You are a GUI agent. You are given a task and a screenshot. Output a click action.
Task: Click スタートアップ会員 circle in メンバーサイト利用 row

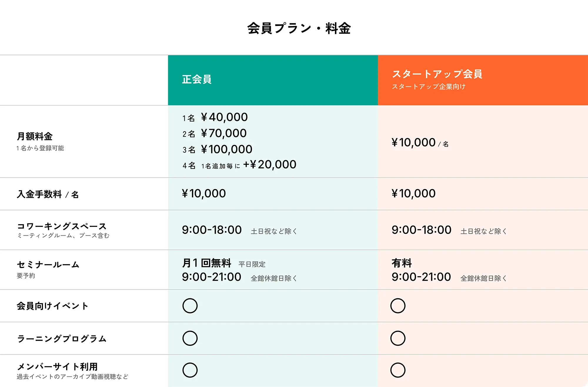[398, 370]
